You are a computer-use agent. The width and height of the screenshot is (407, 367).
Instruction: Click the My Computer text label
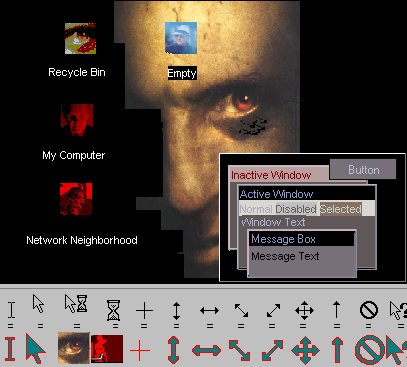[x=74, y=155]
